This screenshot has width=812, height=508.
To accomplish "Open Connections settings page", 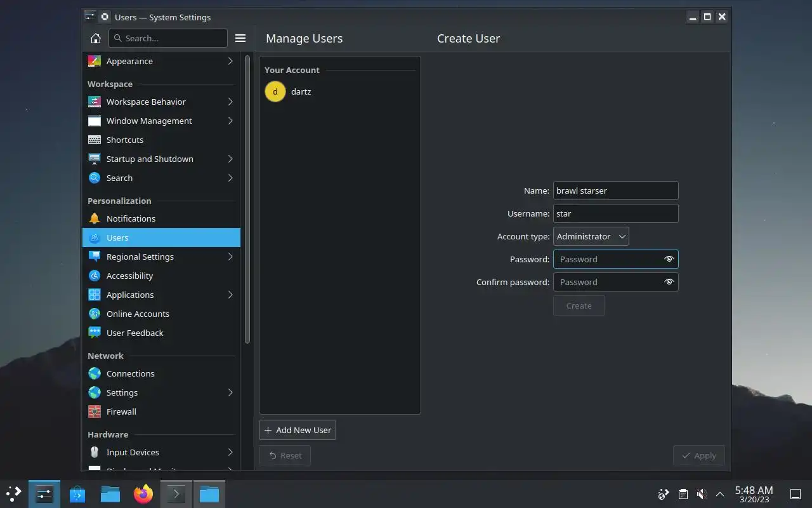I will 161,373.
